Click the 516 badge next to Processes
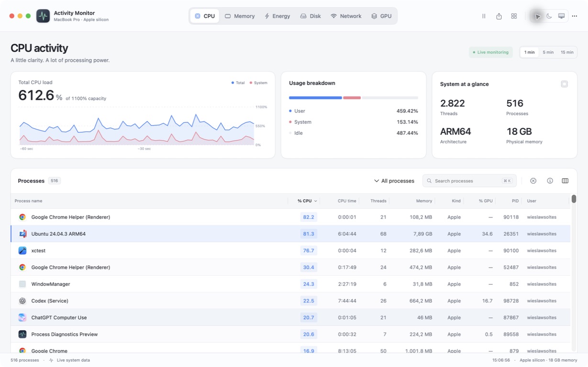 [55, 181]
